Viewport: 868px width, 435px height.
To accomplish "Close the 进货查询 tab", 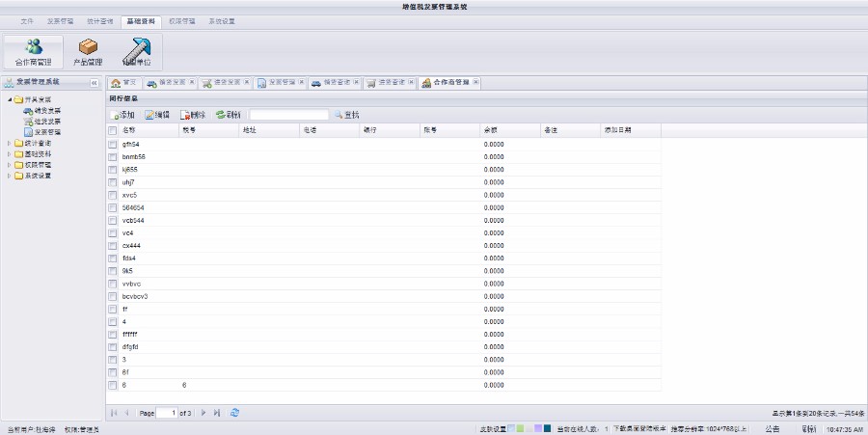I will (x=411, y=82).
